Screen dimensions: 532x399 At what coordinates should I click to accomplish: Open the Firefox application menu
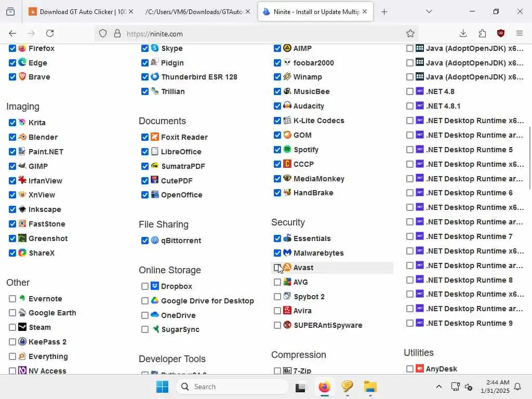(519, 33)
